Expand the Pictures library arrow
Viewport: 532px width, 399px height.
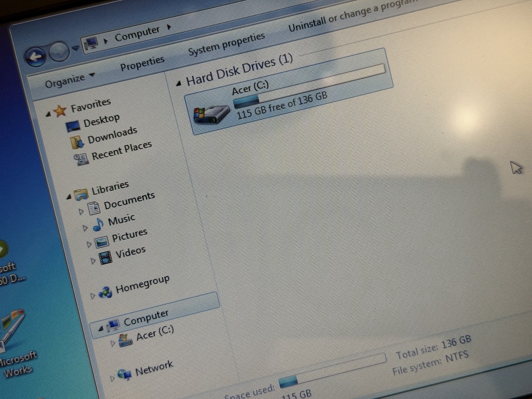[89, 245]
